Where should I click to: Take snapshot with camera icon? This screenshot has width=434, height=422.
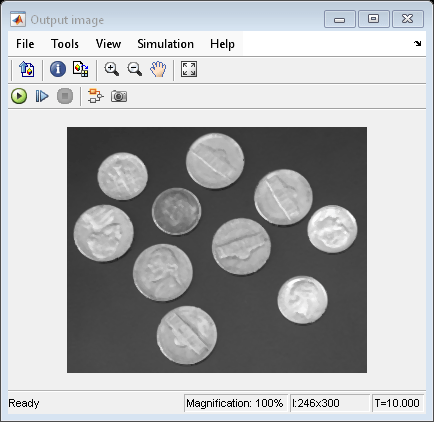119,96
